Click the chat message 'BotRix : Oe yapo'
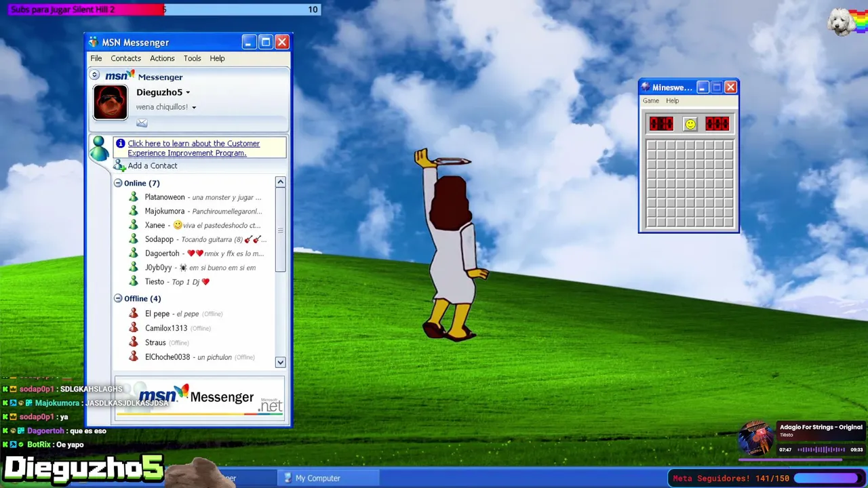 click(56, 445)
